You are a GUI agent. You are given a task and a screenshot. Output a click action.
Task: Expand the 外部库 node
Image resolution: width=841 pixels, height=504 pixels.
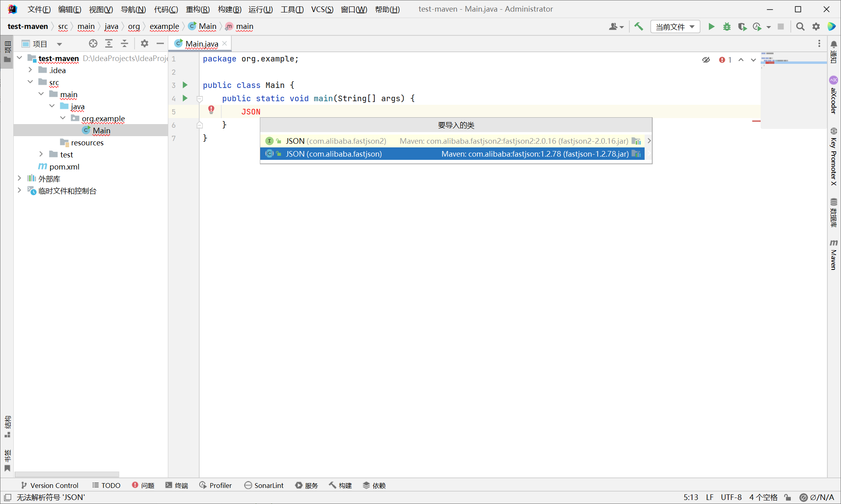point(19,178)
